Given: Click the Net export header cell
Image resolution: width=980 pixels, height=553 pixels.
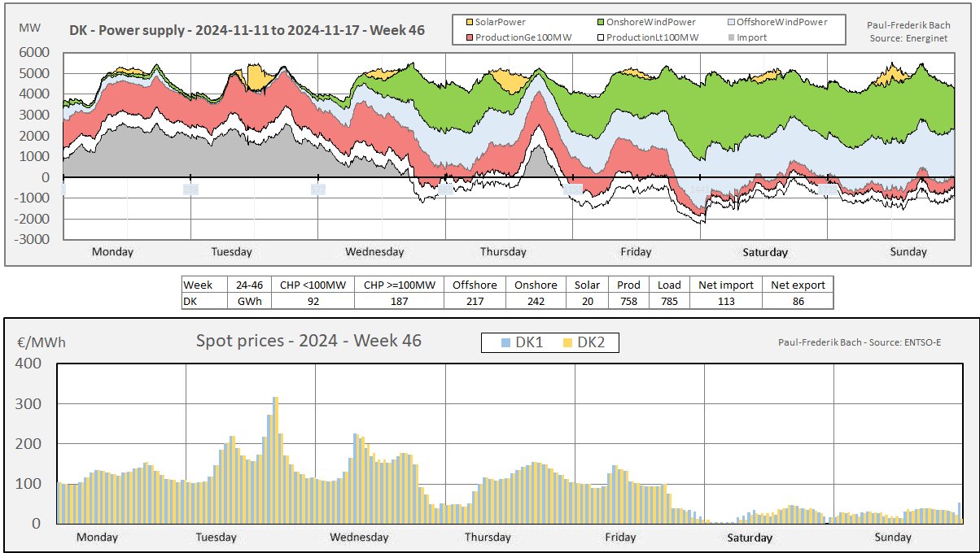Looking at the screenshot, I should (x=798, y=285).
